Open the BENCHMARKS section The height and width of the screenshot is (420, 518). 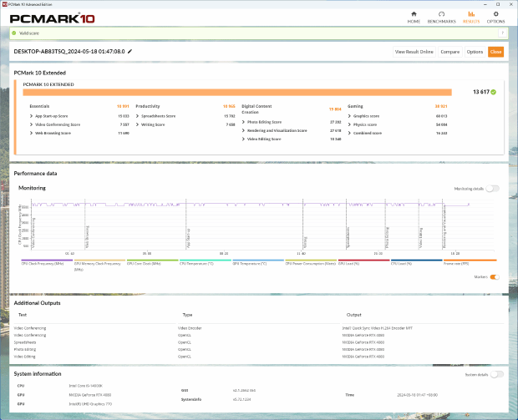click(441, 18)
